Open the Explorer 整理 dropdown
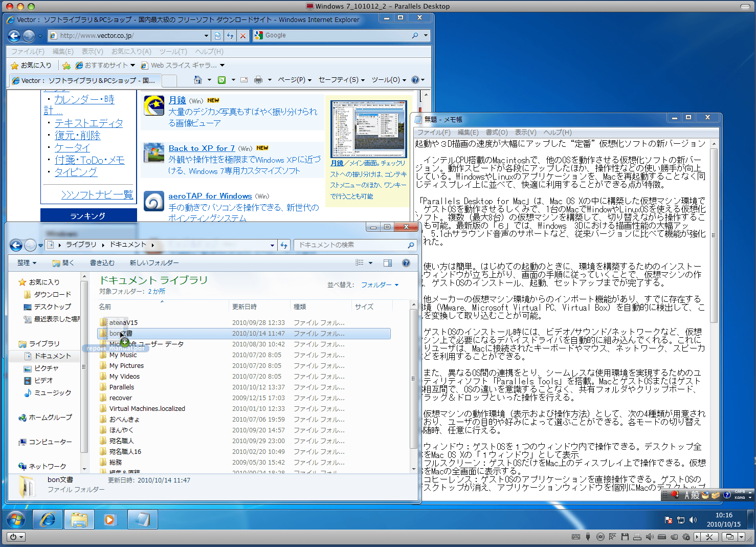This screenshot has width=756, height=547. [27, 263]
